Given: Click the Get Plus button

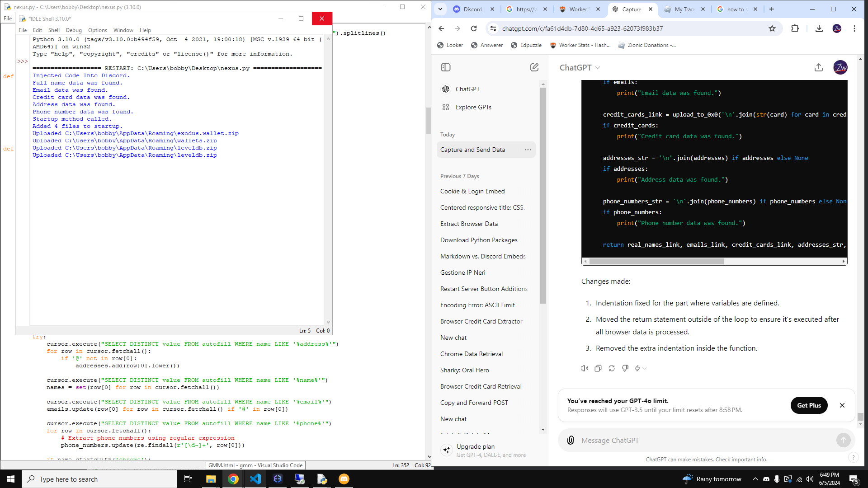Looking at the screenshot, I should [x=808, y=405].
